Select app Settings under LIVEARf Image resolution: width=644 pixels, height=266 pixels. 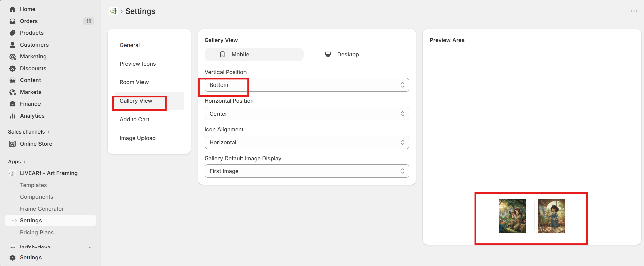50,221
